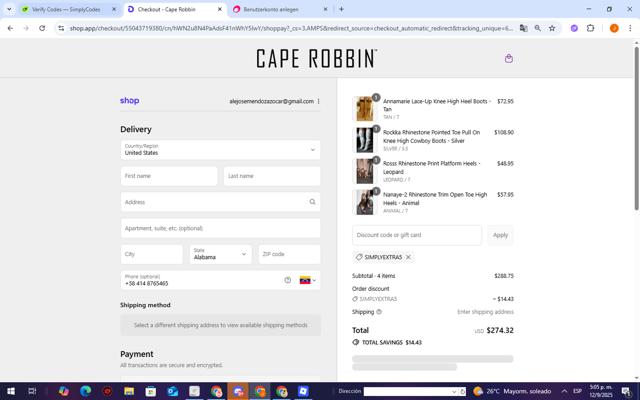Screen dimensions: 640x400
Task: Open Task View on the taskbar
Action: pos(32,391)
